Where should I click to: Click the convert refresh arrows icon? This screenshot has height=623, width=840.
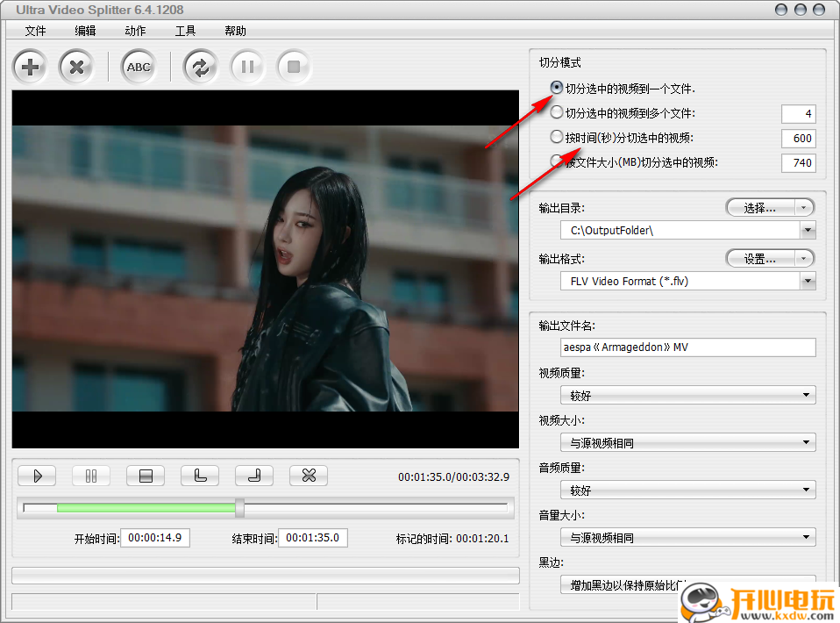201,67
